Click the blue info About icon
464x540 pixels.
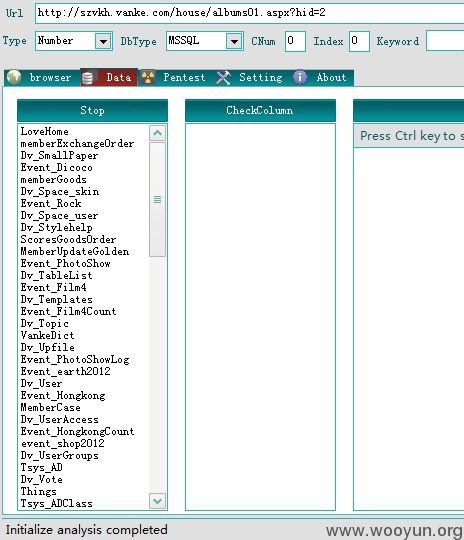click(300, 77)
